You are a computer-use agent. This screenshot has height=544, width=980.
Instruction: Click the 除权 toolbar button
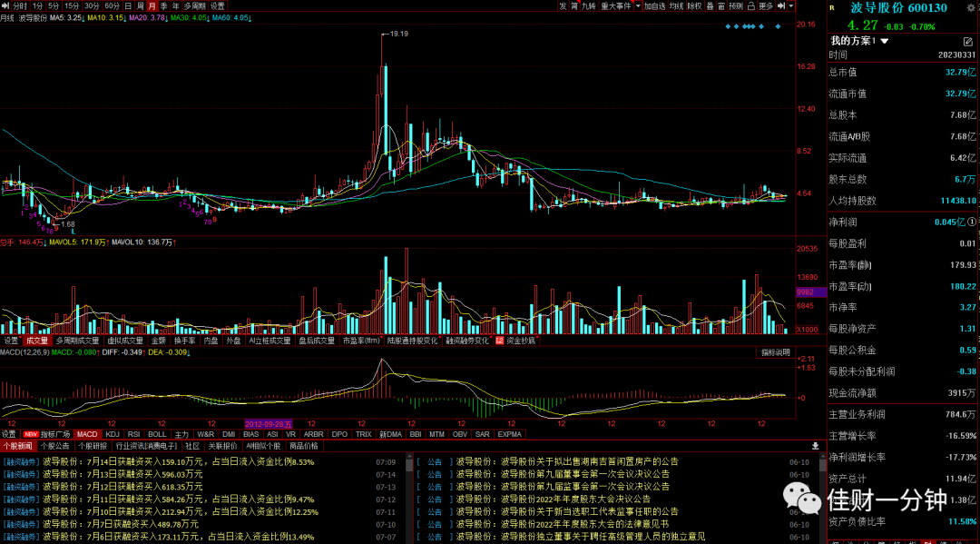tap(694, 5)
